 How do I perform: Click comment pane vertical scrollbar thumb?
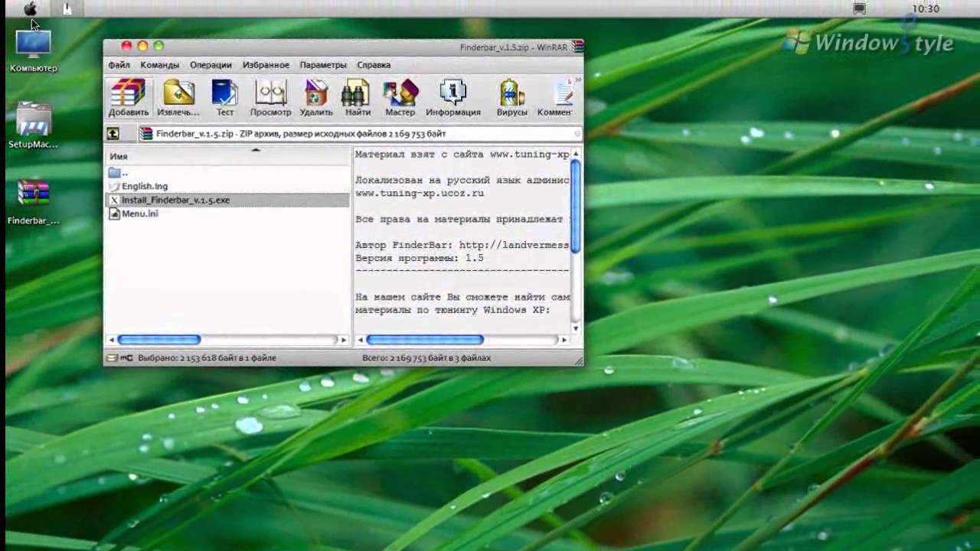coord(576,206)
